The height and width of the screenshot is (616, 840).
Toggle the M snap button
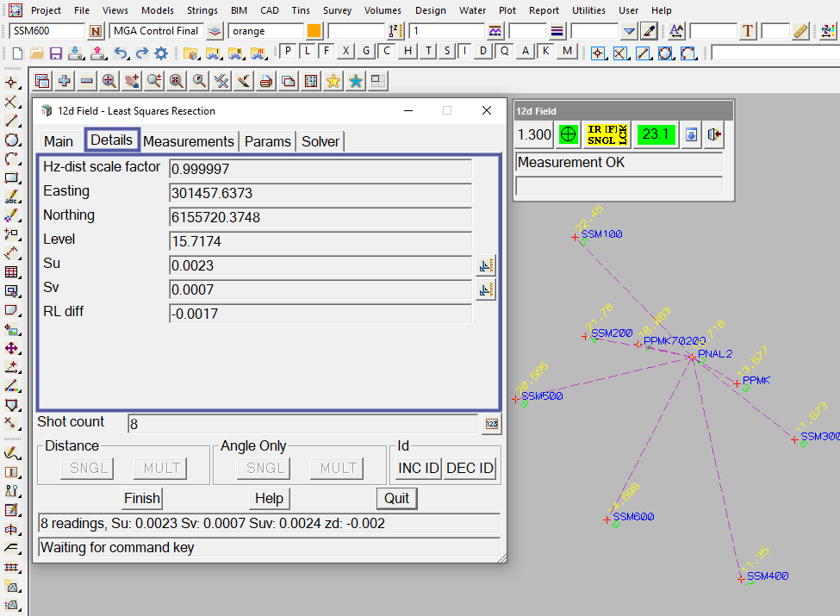pyautogui.click(x=566, y=51)
